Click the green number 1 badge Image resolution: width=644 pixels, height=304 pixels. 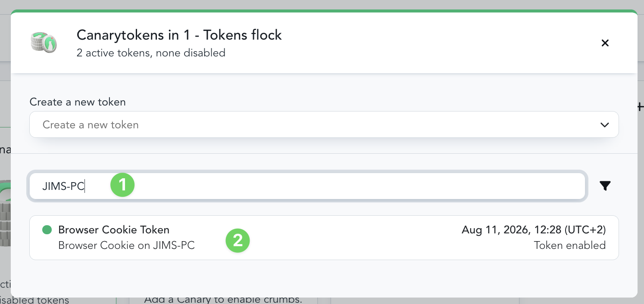point(122,185)
